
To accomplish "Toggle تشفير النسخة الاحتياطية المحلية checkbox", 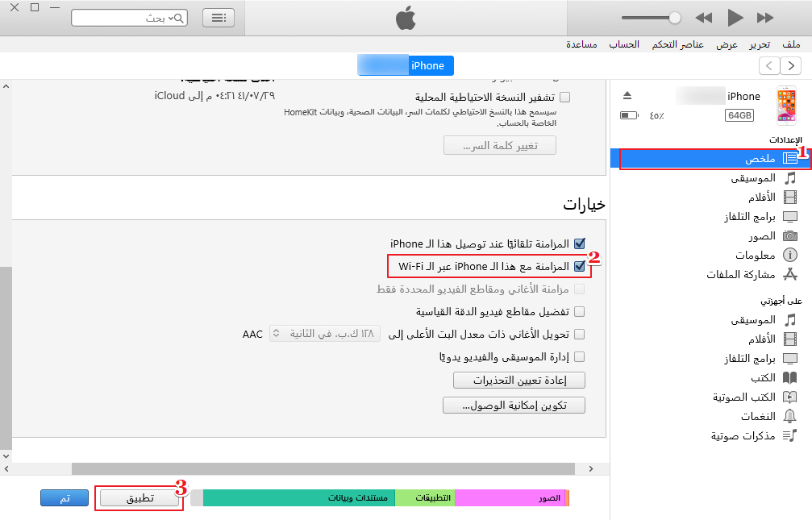I will (x=565, y=97).
